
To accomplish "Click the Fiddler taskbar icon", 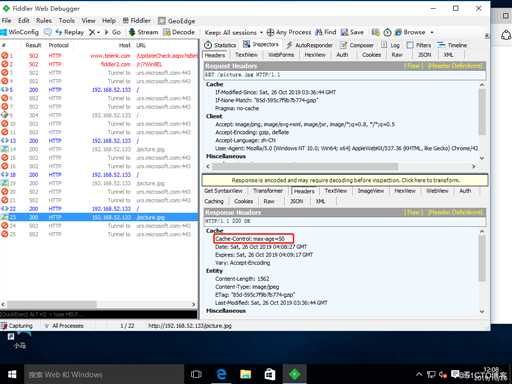I will (x=295, y=374).
